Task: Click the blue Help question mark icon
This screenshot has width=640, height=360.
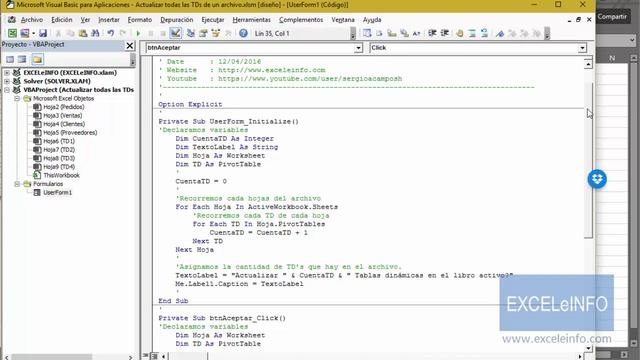Action: pos(243,33)
